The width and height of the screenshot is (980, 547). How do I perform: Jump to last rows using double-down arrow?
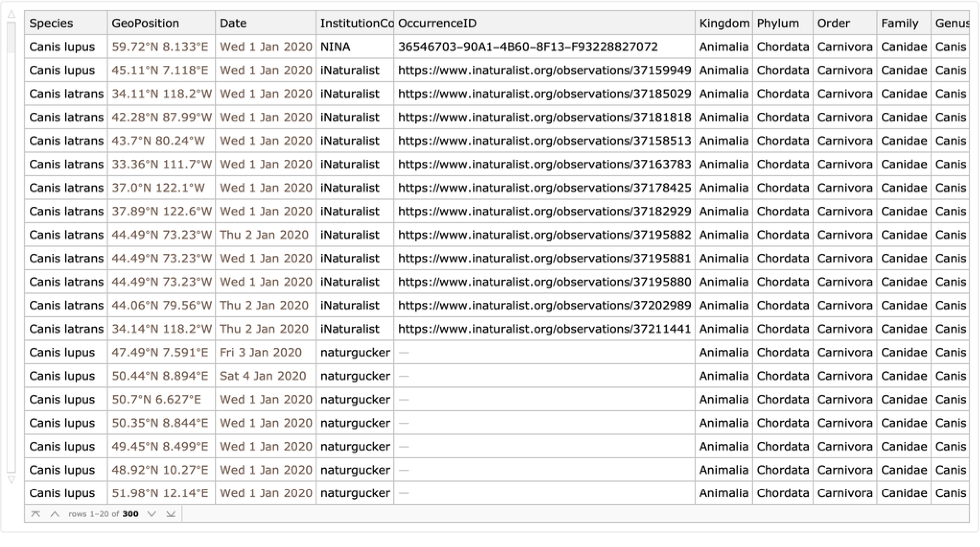(171, 514)
